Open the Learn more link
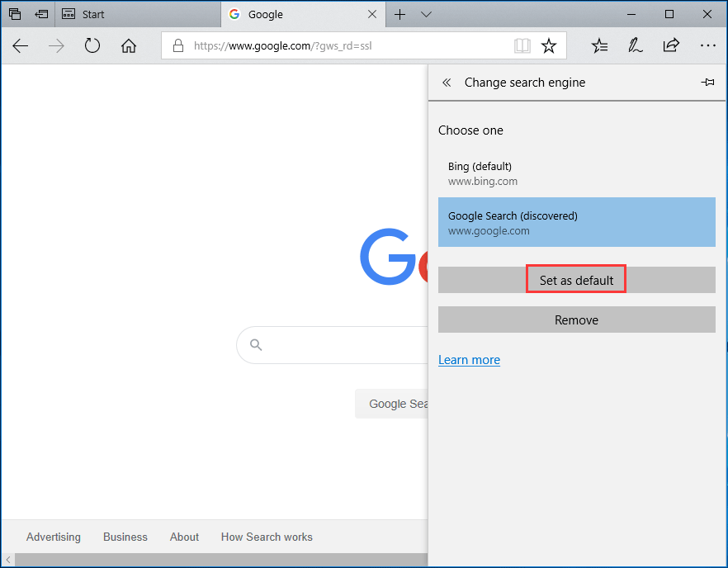 [x=469, y=360]
